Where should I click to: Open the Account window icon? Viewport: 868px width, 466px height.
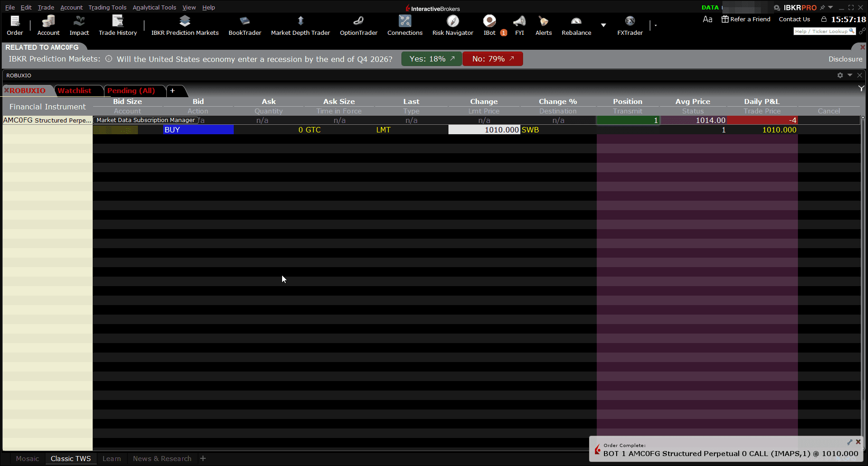pos(48,25)
